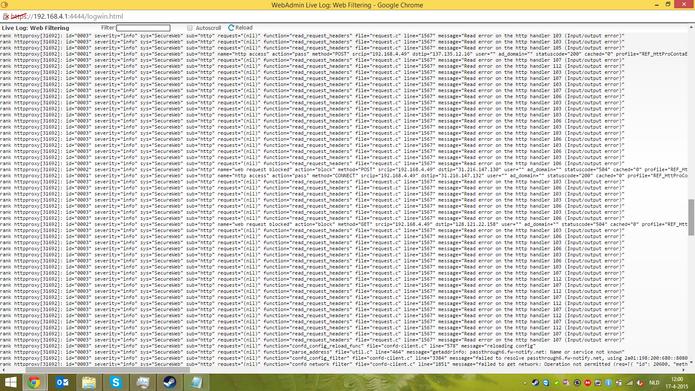
Task: Click the network signal tray icon
Action: coord(629,383)
